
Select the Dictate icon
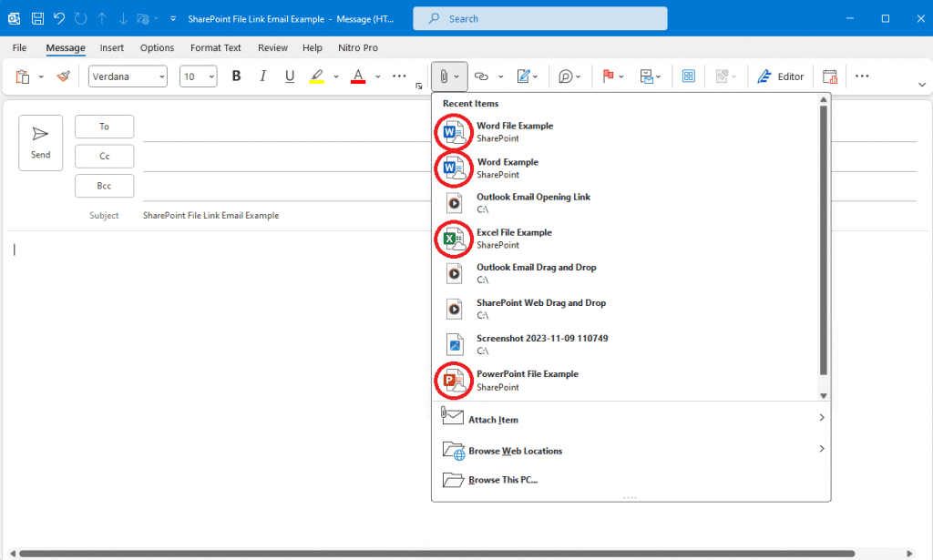[566, 76]
